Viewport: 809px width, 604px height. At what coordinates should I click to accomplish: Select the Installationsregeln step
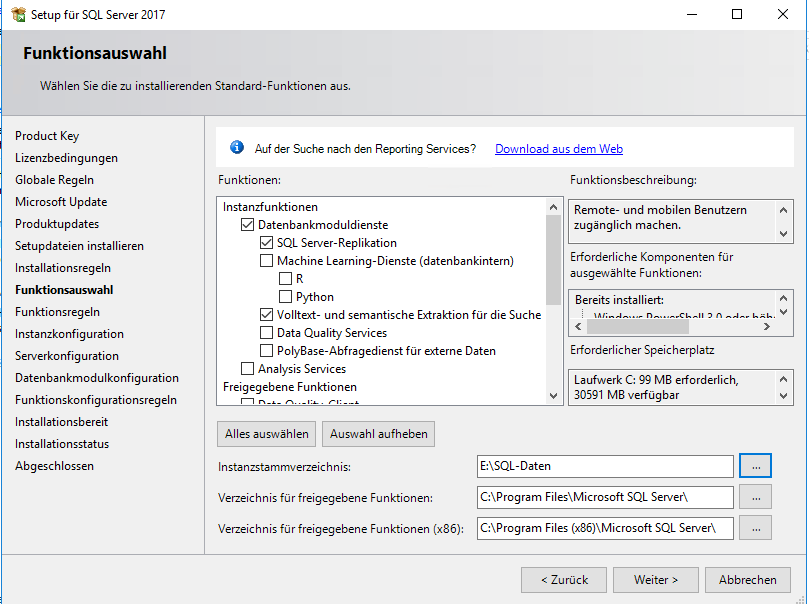63,268
